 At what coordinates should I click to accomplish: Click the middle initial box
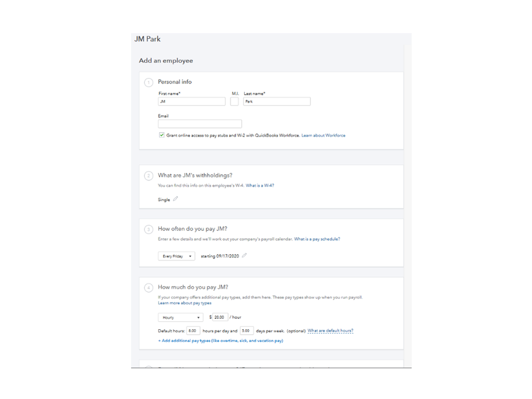[x=234, y=101]
